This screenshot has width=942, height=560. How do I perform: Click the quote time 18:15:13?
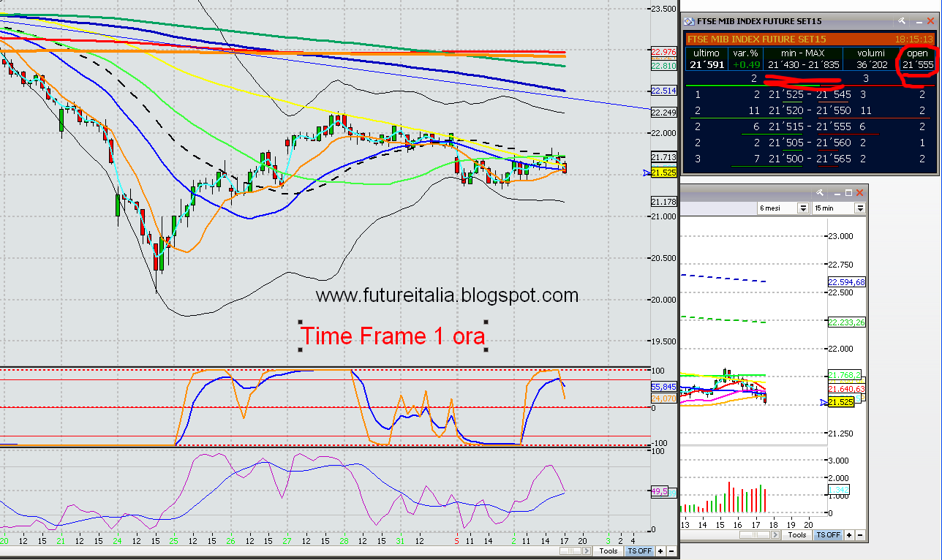[913, 39]
